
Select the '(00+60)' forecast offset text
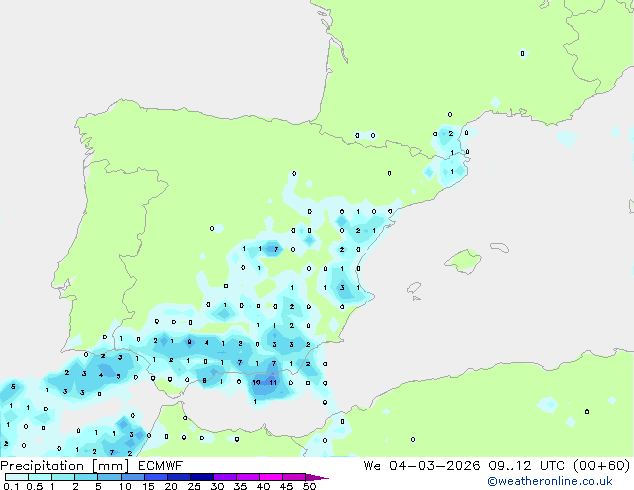tap(602, 466)
